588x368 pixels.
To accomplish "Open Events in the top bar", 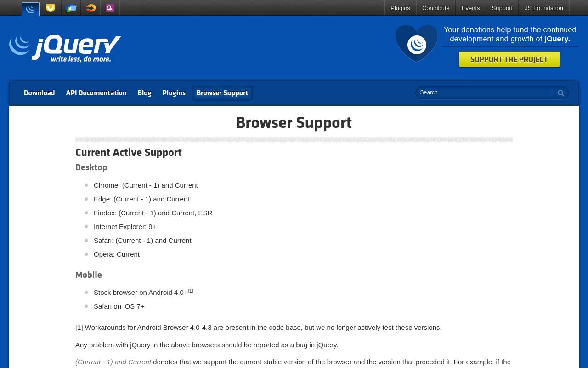I will pos(470,8).
